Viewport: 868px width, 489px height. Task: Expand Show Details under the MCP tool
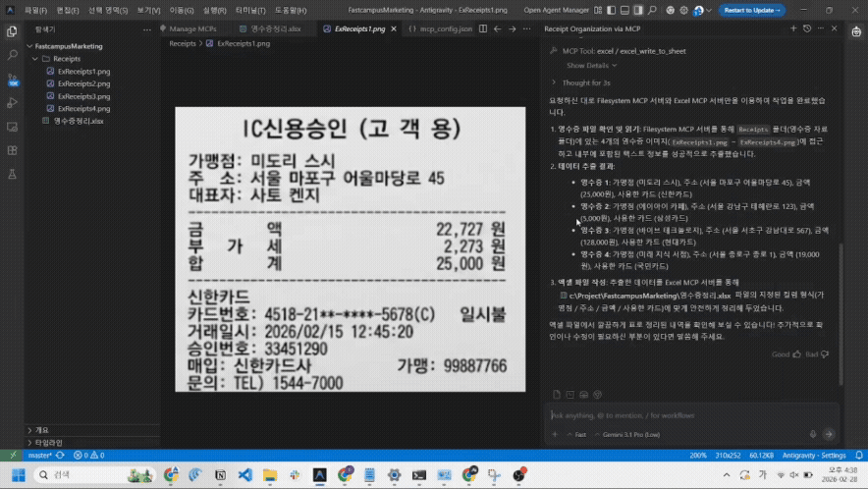coord(591,66)
